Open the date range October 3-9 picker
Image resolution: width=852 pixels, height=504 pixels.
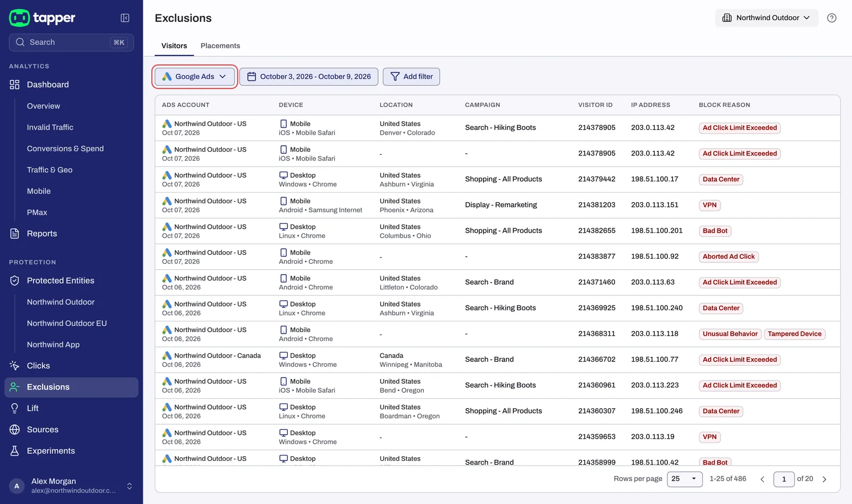click(x=309, y=77)
